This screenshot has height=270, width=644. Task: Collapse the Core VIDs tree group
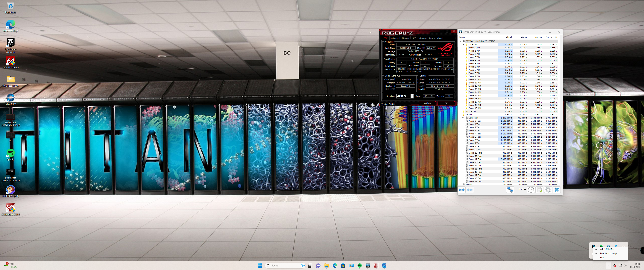point(463,44)
